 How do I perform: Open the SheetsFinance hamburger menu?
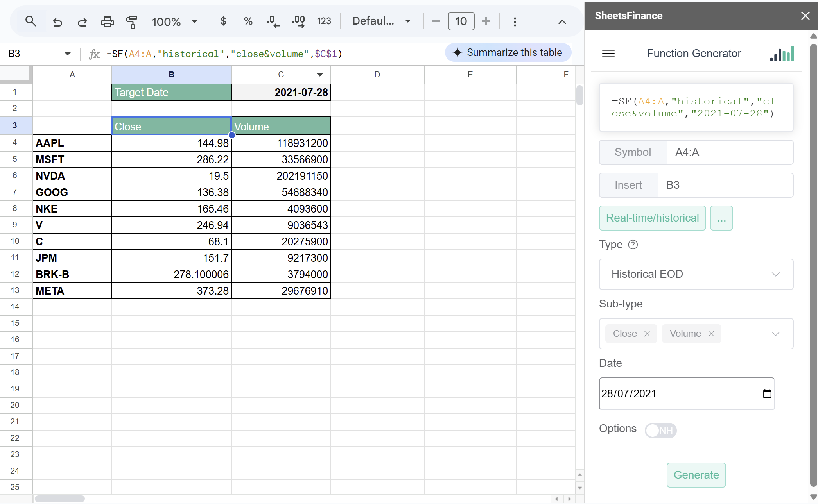[x=608, y=54]
